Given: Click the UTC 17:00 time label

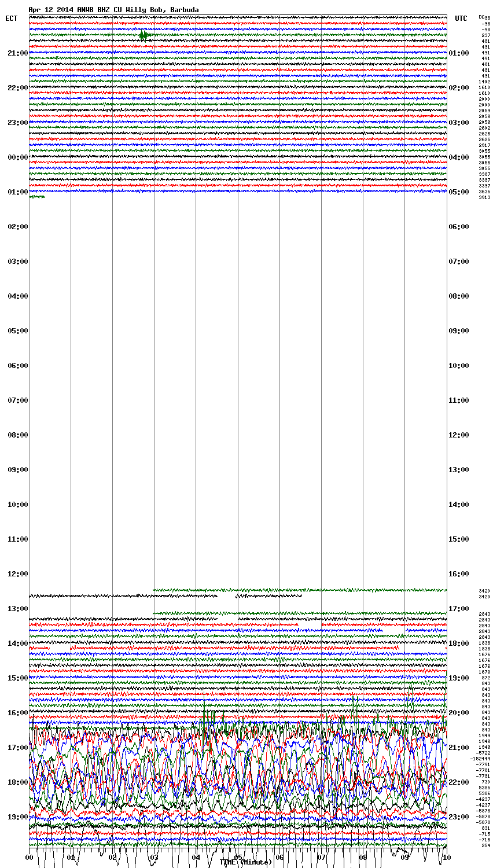Looking at the screenshot, I should 459,609.
